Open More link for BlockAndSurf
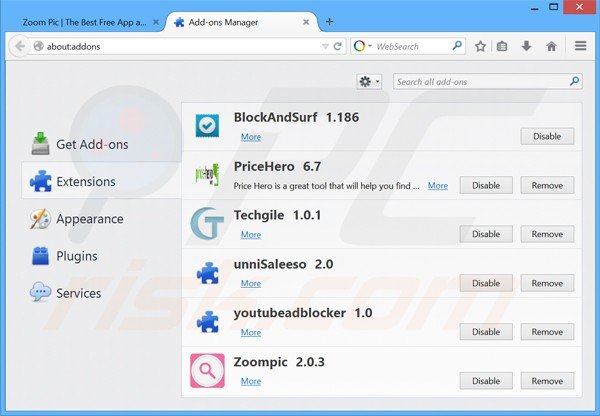 click(x=251, y=137)
